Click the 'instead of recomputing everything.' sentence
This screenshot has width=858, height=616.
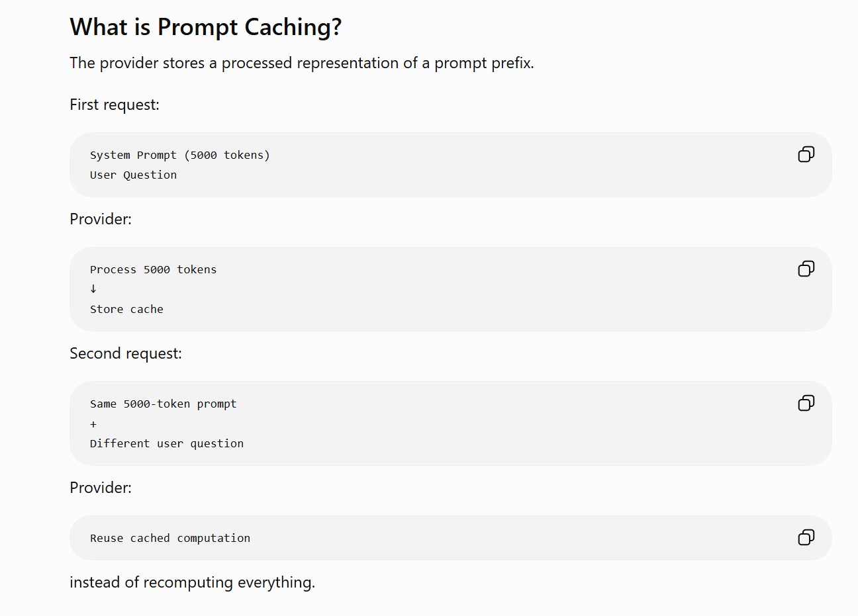pos(192,582)
